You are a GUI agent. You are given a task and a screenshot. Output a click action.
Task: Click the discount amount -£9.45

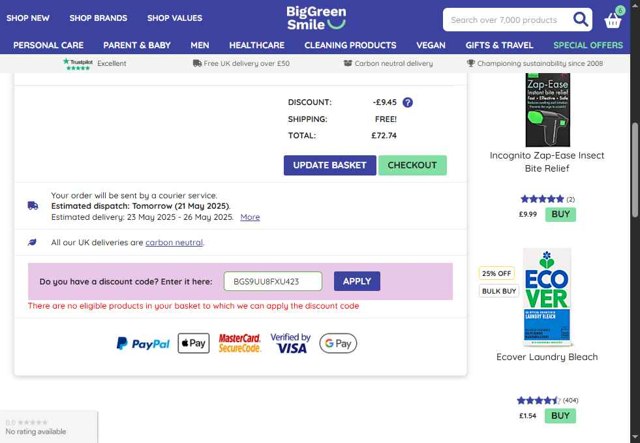[384, 102]
